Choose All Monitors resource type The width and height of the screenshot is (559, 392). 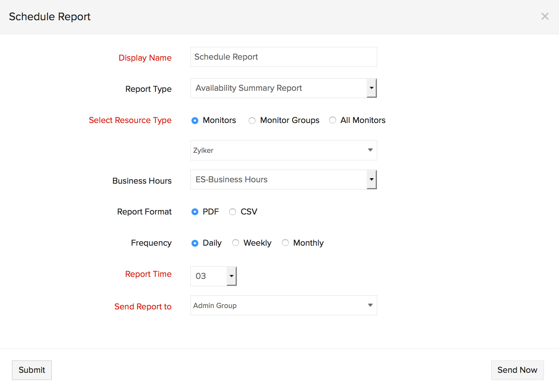(332, 120)
